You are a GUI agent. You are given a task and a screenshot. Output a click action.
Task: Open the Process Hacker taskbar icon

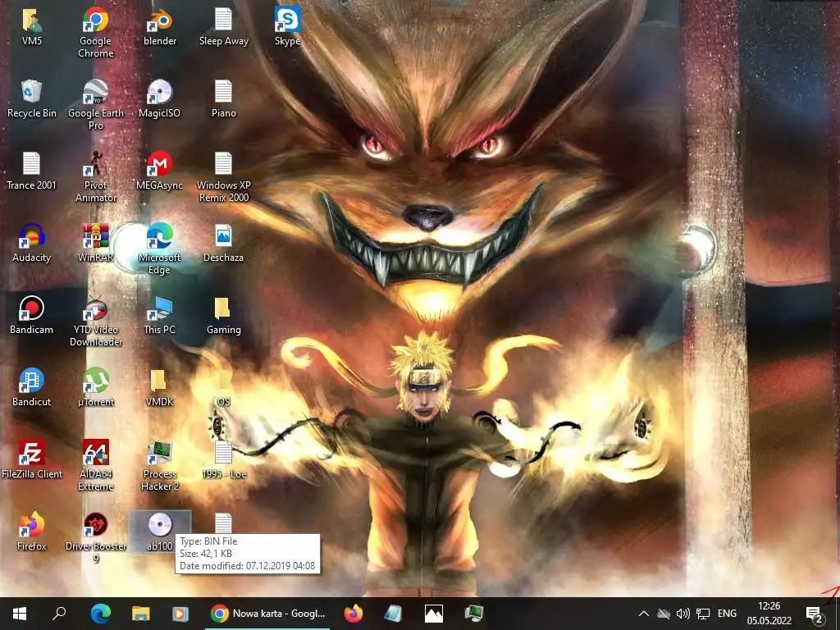click(x=474, y=614)
